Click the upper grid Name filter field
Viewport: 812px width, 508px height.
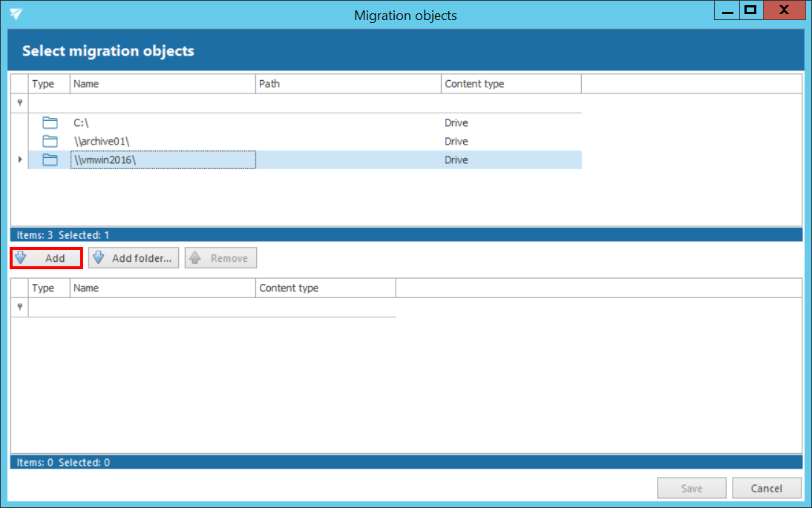pos(163,103)
